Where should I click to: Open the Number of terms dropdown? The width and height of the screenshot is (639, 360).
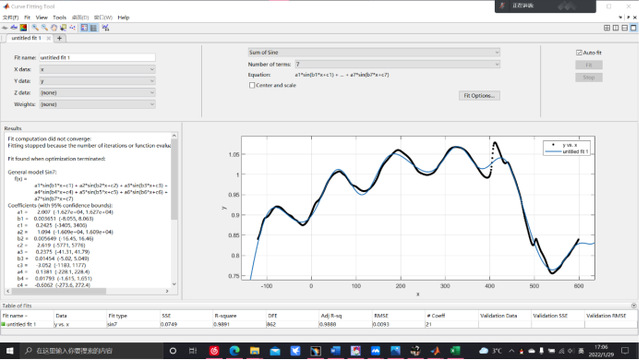pos(397,64)
